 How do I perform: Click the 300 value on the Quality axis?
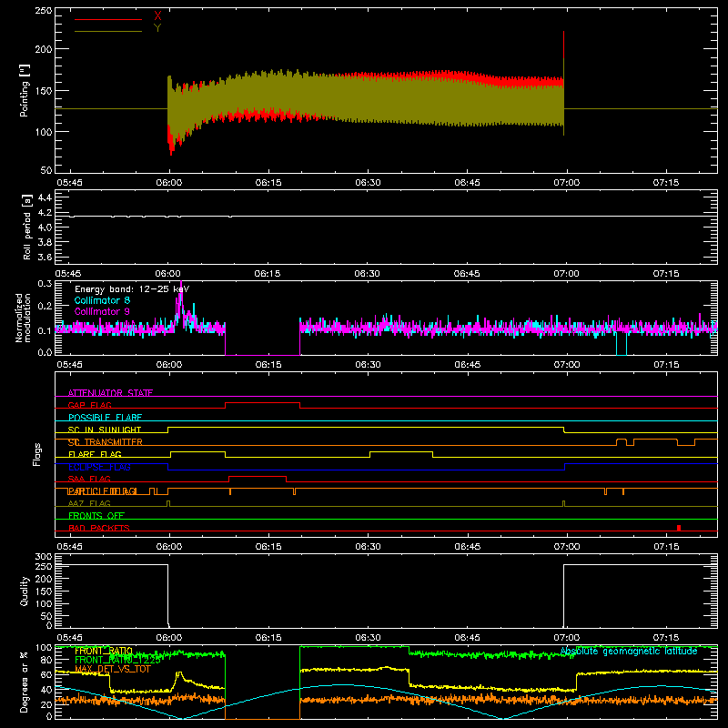(44, 557)
